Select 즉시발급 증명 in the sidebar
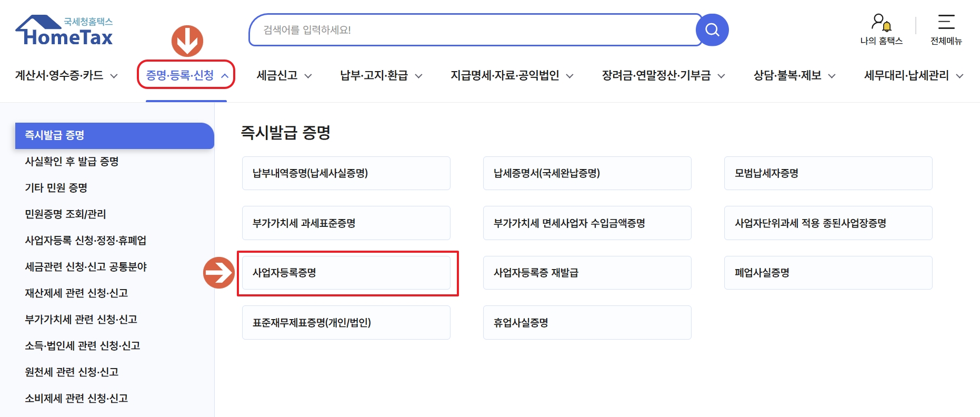The height and width of the screenshot is (417, 980). pos(115,136)
